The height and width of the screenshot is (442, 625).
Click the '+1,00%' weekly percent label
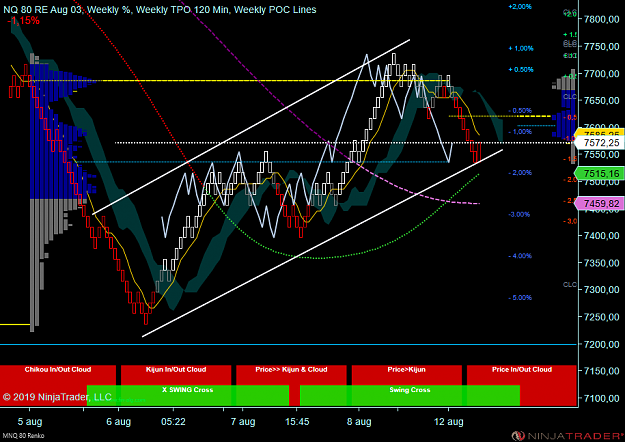coord(521,49)
